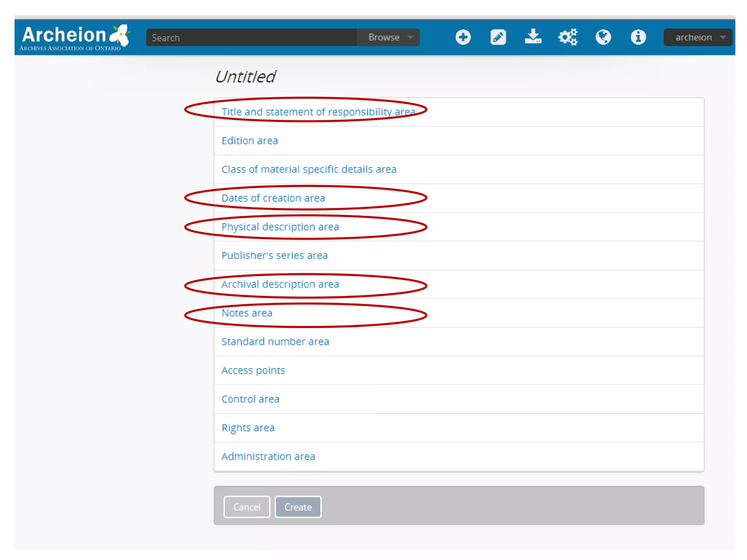Expand the Edition area section
Viewport: 747px width, 560px height.
point(249,141)
